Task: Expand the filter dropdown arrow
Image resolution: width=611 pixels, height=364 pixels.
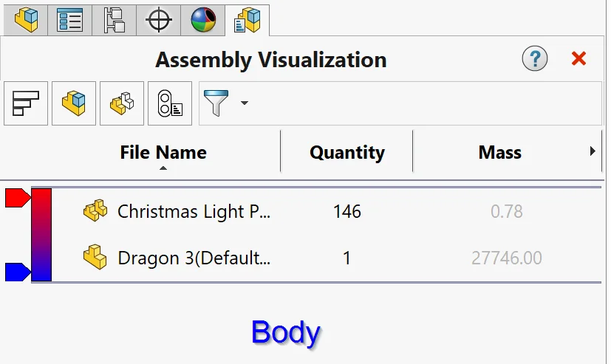Action: (x=244, y=103)
